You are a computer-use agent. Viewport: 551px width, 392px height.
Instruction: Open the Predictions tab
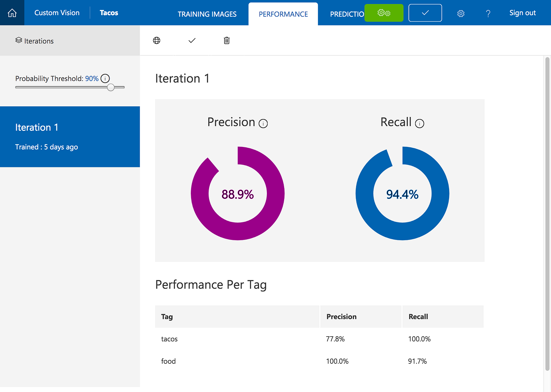coord(347,14)
